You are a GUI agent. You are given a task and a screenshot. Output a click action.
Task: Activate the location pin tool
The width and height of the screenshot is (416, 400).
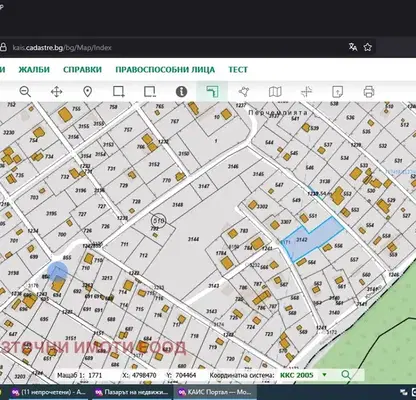coord(87,91)
